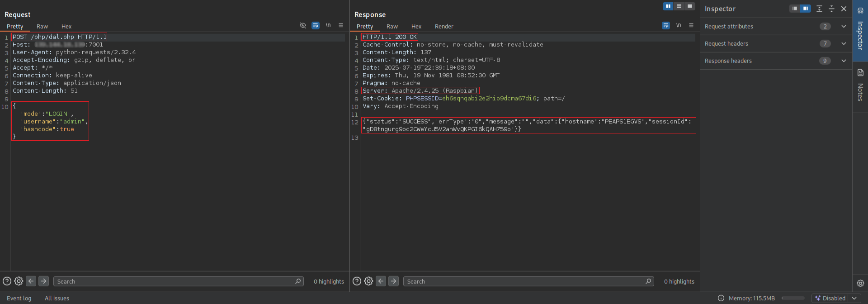Focus the Response search field

[x=528, y=281]
